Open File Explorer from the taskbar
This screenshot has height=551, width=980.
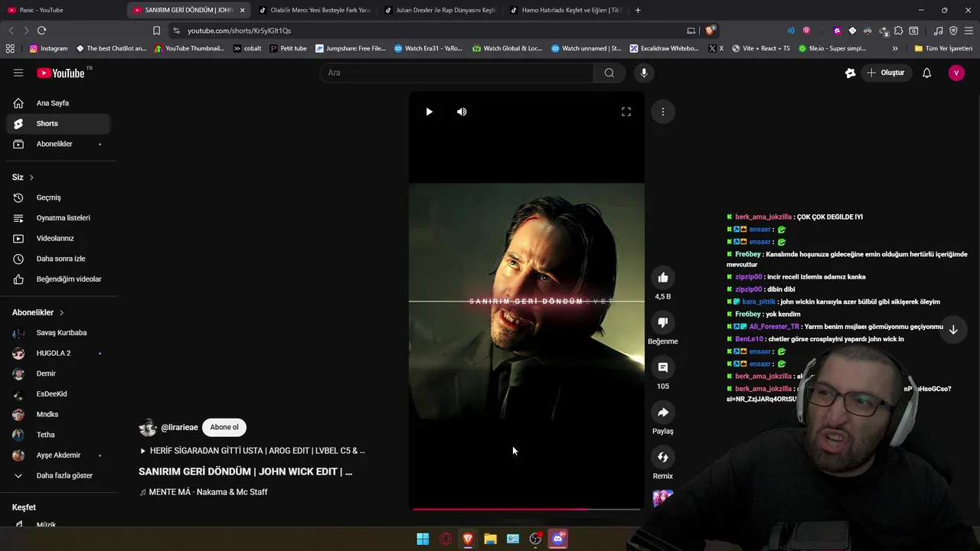point(490,539)
